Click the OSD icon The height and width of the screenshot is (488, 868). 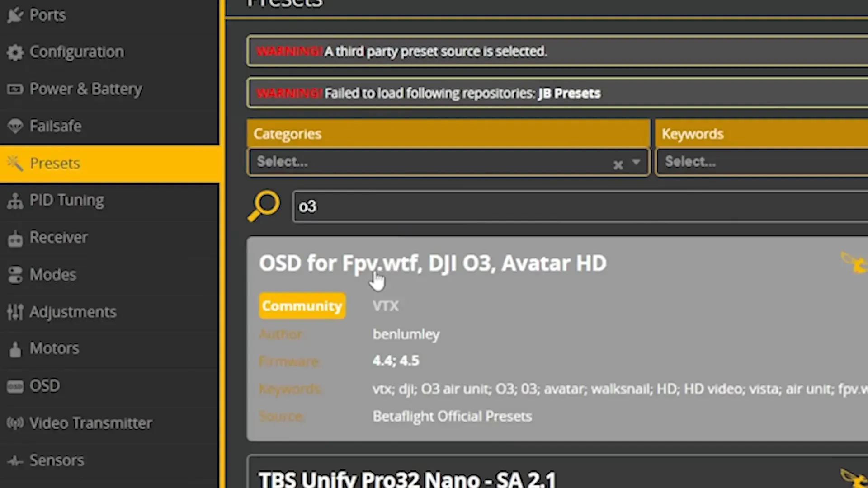pos(15,386)
